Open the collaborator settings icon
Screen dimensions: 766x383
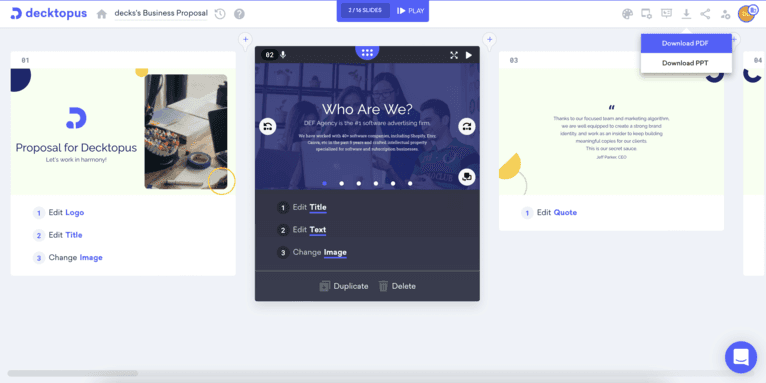pyautogui.click(x=725, y=14)
